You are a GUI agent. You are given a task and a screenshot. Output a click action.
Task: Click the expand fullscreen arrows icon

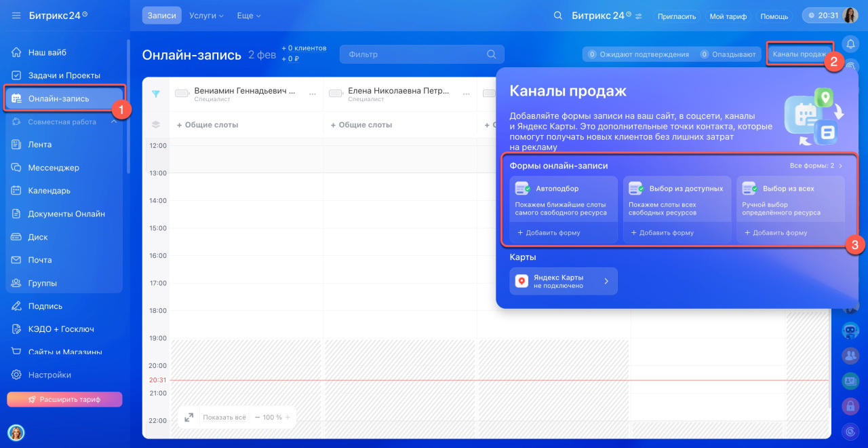point(189,417)
